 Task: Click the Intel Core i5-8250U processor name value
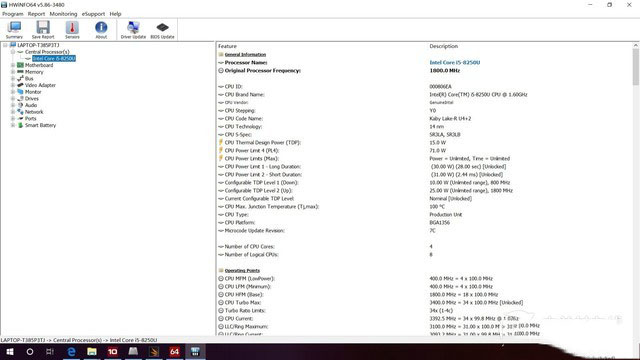[454, 62]
